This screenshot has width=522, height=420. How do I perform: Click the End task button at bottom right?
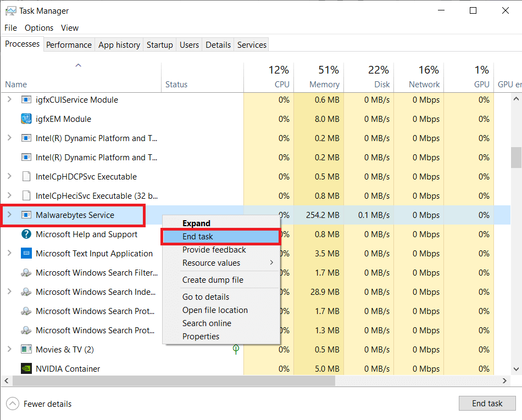487,404
